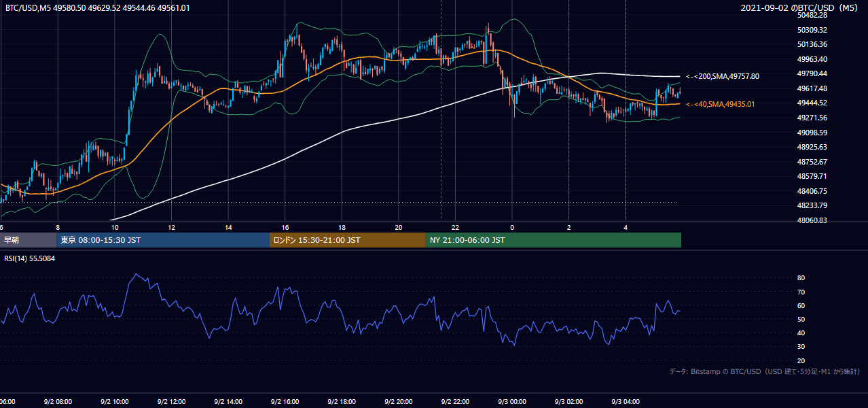Click hour label 14 under the price chart

[229, 227]
